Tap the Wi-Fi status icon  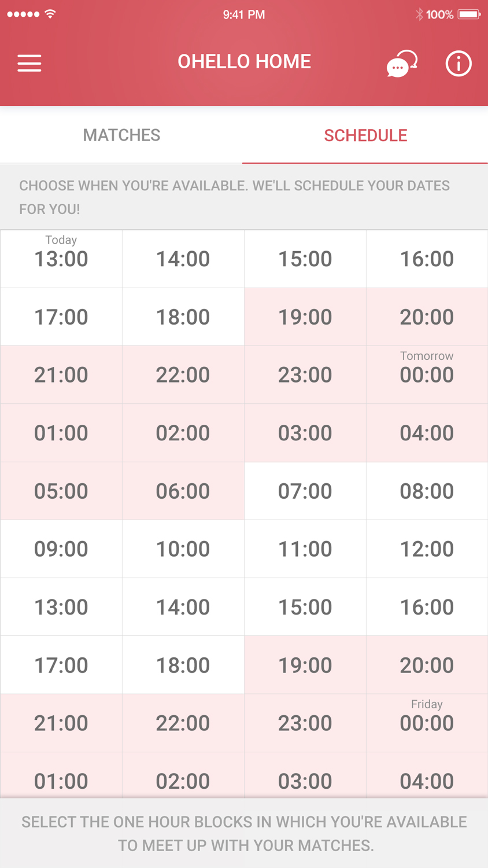(x=50, y=14)
